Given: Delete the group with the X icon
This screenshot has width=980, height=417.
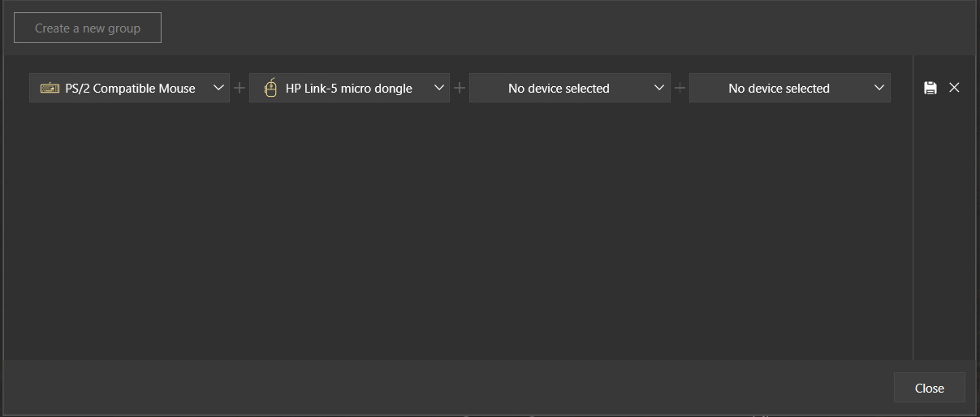Looking at the screenshot, I should tap(954, 88).
